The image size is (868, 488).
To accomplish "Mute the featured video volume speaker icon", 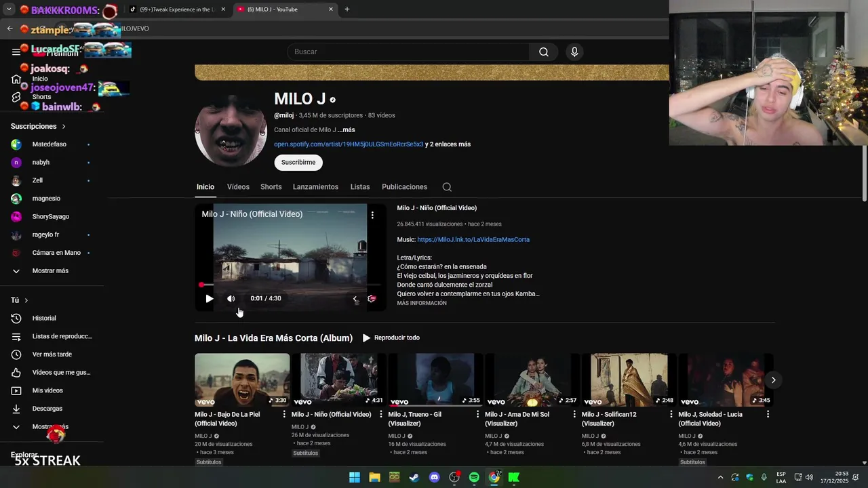I will pos(231,298).
